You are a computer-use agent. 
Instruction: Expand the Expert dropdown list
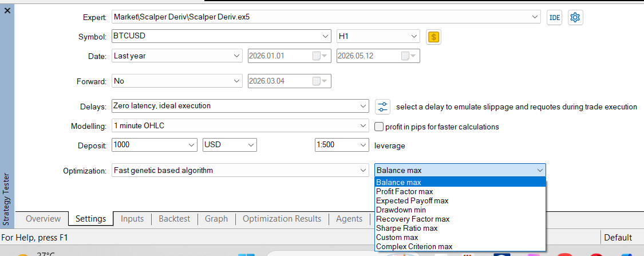[x=535, y=17]
